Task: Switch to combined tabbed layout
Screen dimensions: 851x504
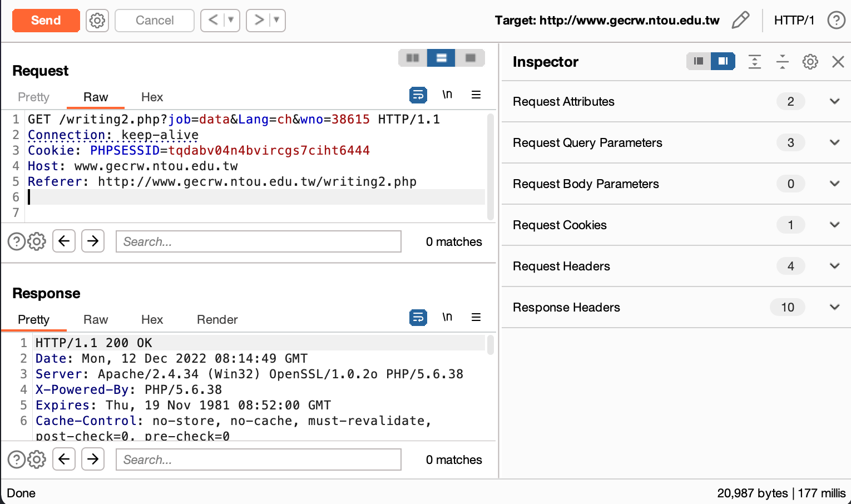Action: tap(471, 58)
